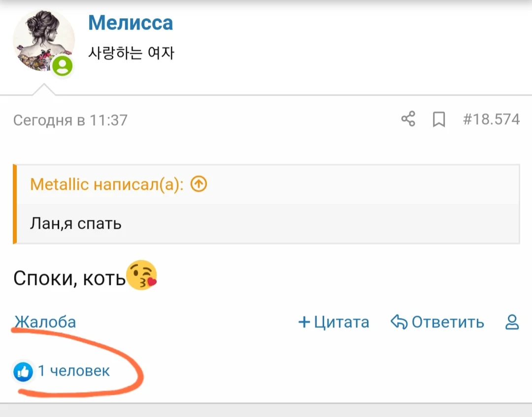Click the share post icon

point(408,119)
